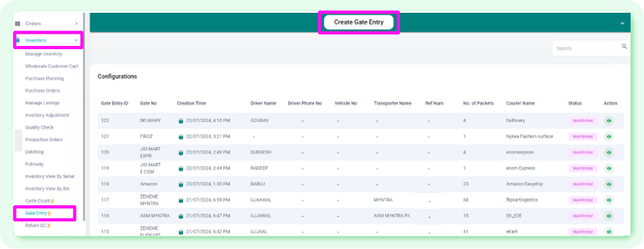The height and width of the screenshot is (249, 644).
Task: Open Inventory View By Bin
Action: [47, 189]
